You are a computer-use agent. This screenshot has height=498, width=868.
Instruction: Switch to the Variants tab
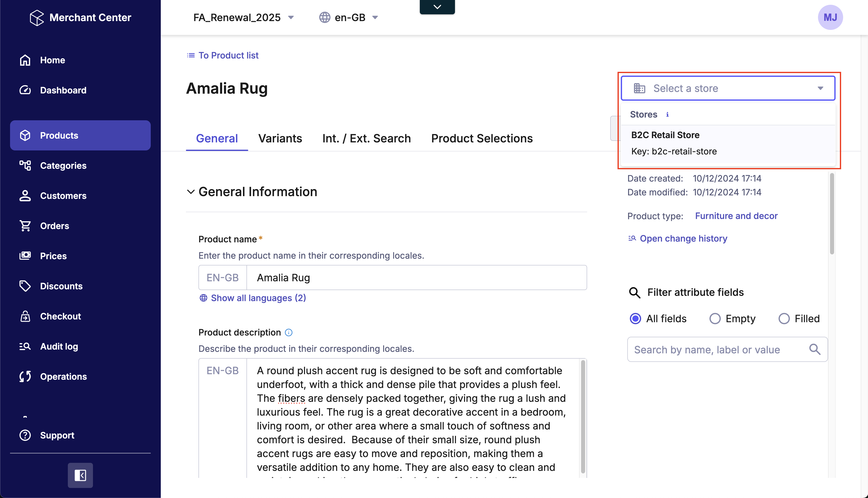coord(280,138)
